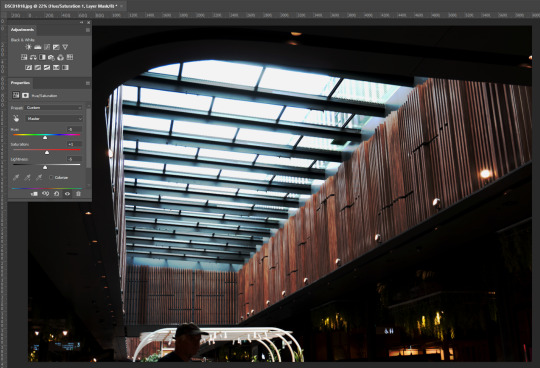Select the first eyedropper tool
The image size is (540, 368).
point(16,178)
